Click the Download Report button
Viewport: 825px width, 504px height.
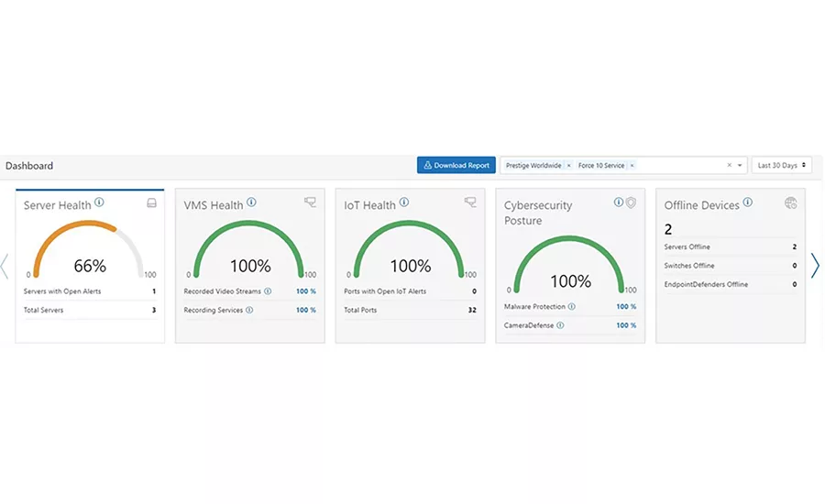[x=456, y=165]
